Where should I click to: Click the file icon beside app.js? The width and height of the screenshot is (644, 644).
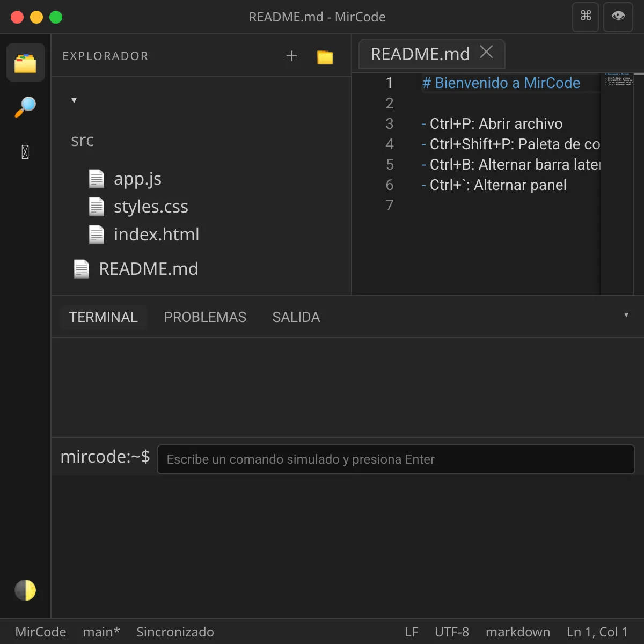point(97,179)
